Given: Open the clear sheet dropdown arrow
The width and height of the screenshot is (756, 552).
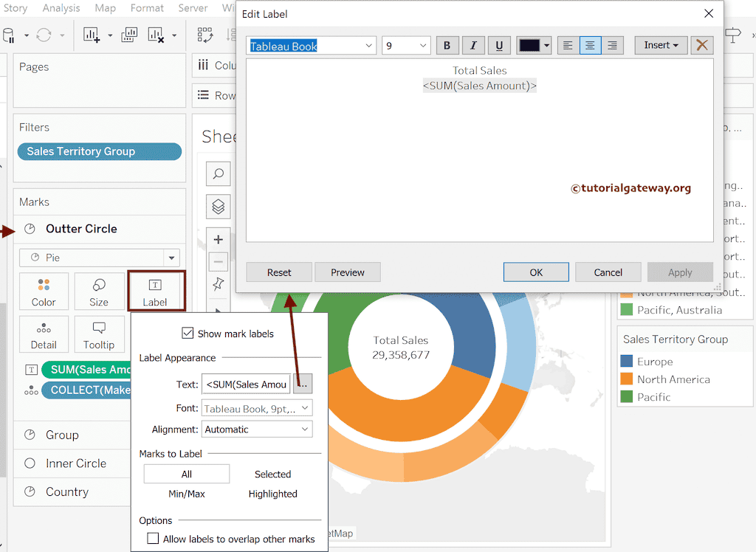Looking at the screenshot, I should click(x=174, y=35).
